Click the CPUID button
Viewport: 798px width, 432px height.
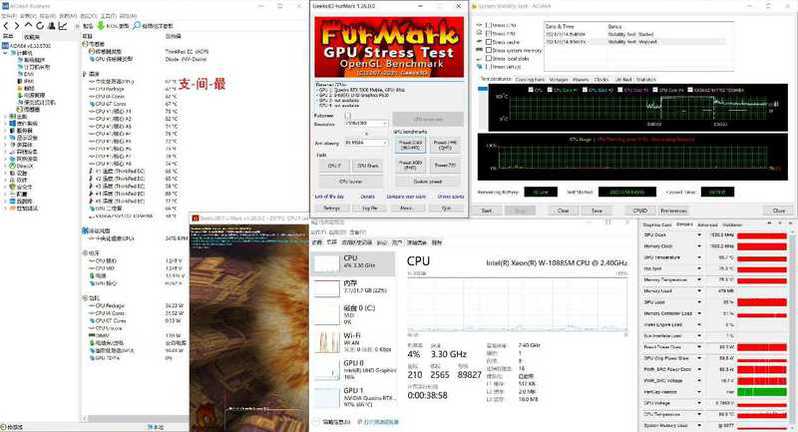point(640,210)
